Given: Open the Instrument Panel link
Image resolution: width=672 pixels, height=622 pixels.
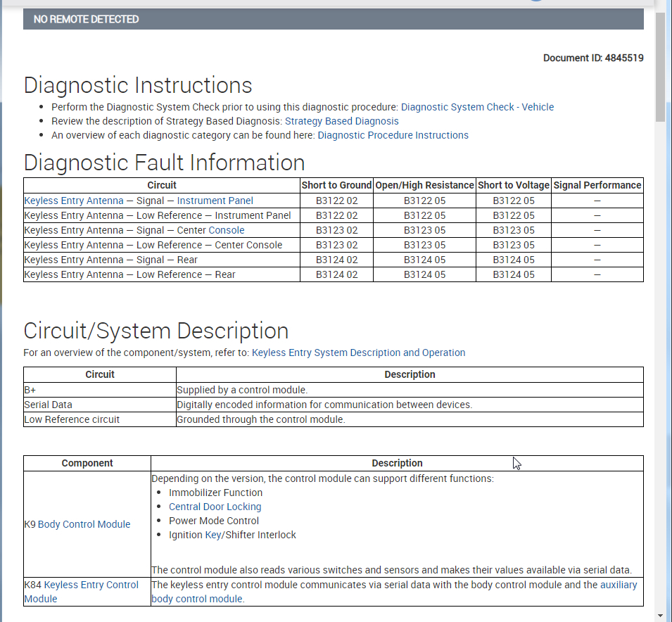Looking at the screenshot, I should coord(215,201).
